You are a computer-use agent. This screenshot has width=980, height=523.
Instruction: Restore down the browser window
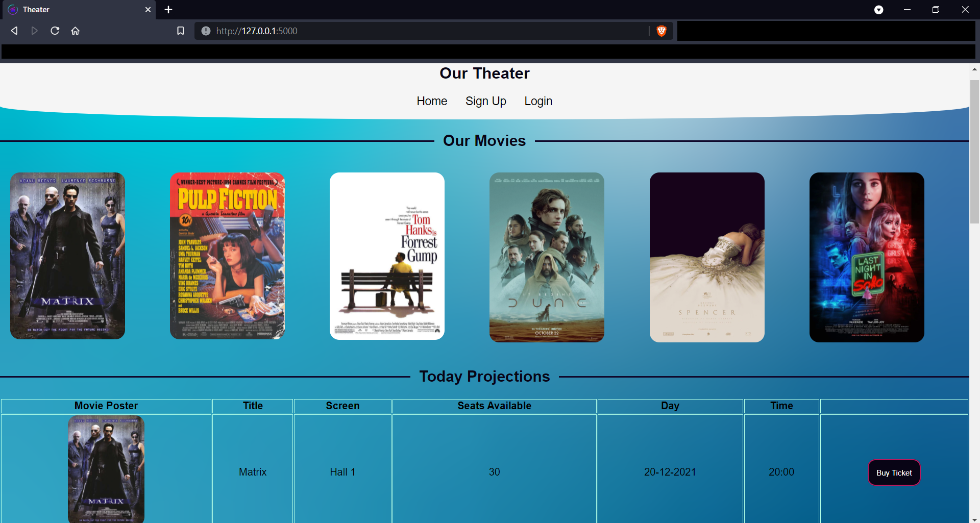point(936,10)
